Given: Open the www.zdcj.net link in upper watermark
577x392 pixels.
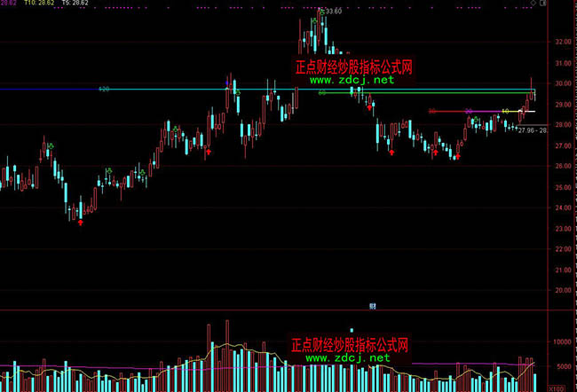Looking at the screenshot, I should pyautogui.click(x=352, y=80).
